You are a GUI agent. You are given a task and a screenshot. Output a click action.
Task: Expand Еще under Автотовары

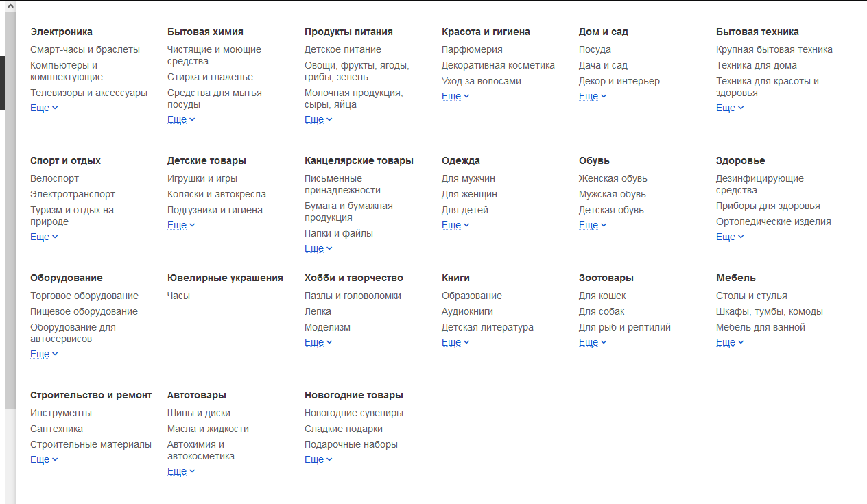click(181, 471)
